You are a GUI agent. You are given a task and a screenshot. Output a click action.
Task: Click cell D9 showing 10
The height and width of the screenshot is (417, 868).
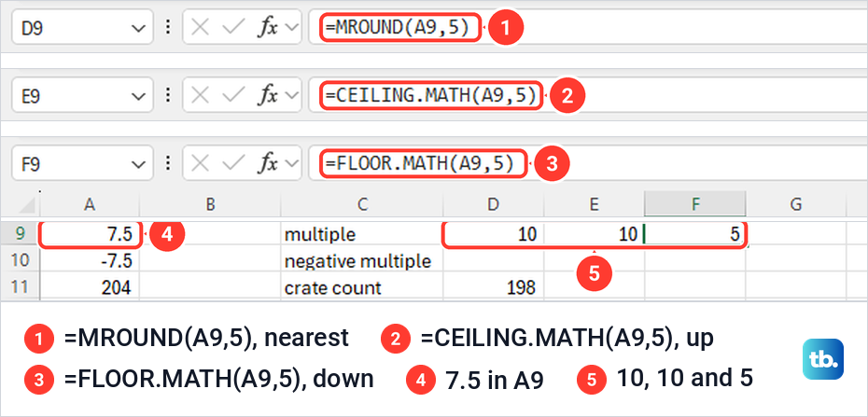[x=493, y=234]
